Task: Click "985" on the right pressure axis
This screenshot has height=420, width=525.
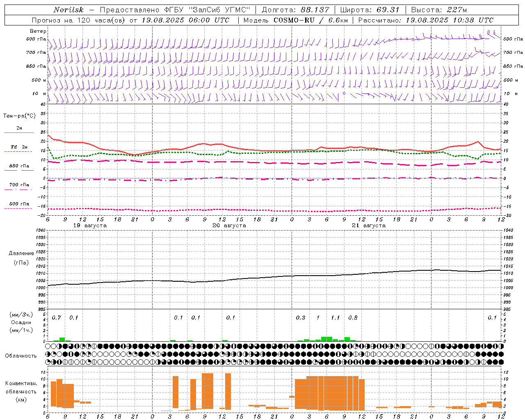Action: click(508, 309)
